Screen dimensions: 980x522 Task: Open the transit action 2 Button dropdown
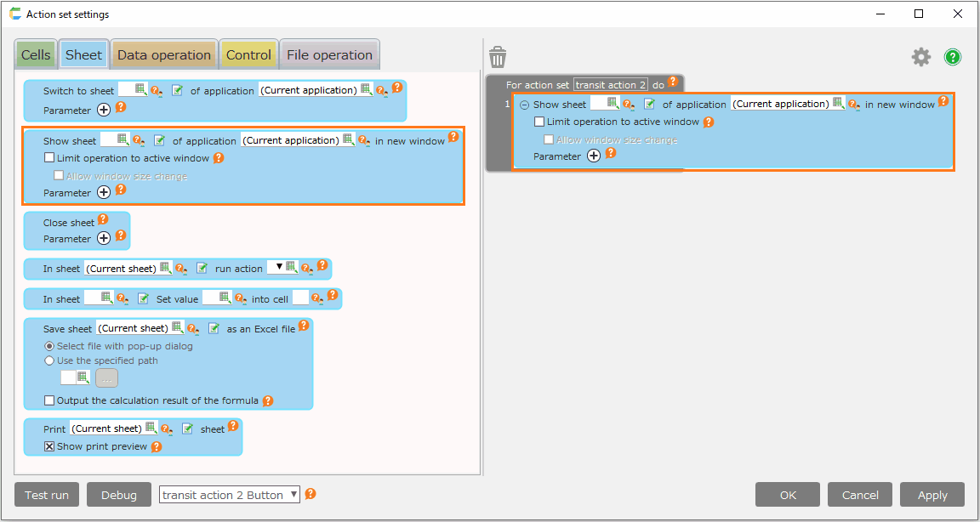coord(293,495)
